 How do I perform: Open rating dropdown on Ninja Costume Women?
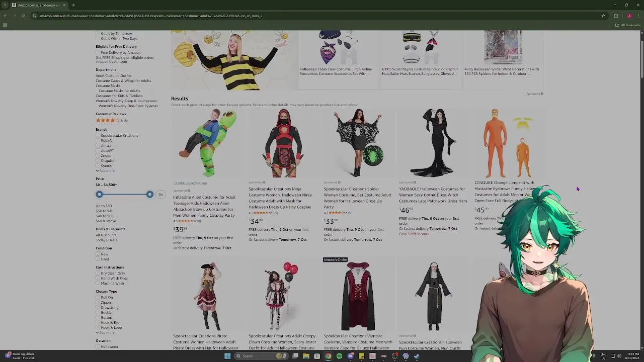pos(271,213)
